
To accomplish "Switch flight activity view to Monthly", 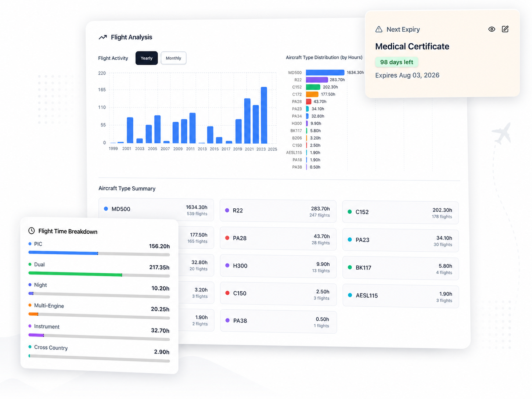I will pyautogui.click(x=173, y=58).
